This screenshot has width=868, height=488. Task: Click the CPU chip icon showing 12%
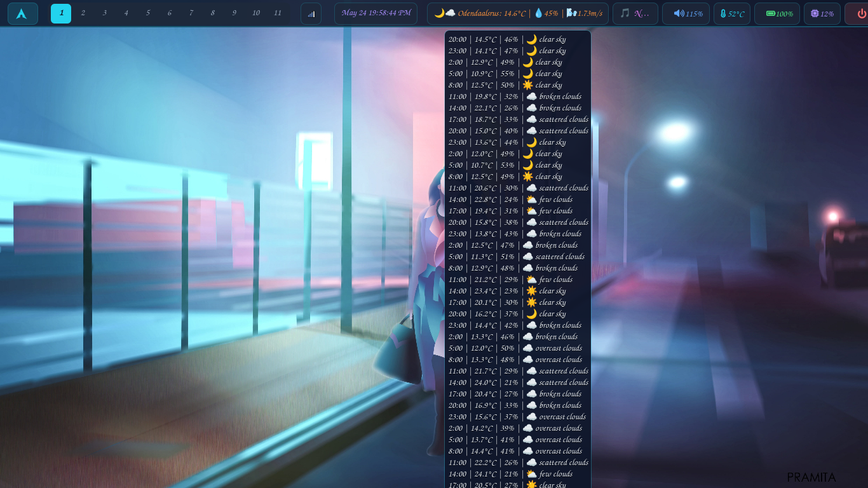point(815,13)
